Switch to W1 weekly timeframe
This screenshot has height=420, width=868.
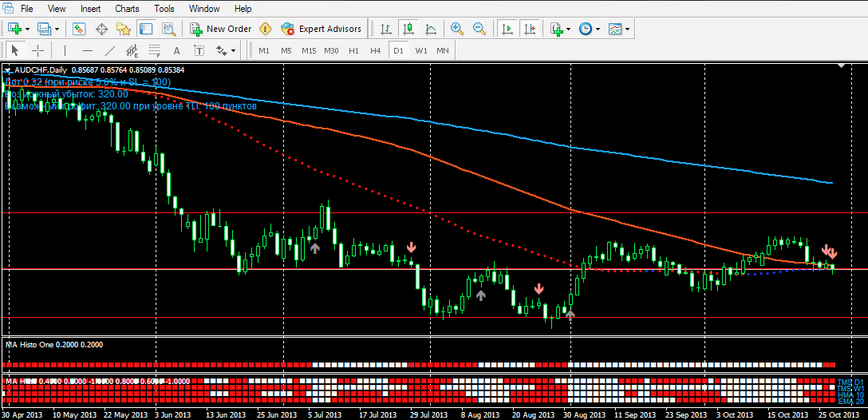tap(421, 50)
